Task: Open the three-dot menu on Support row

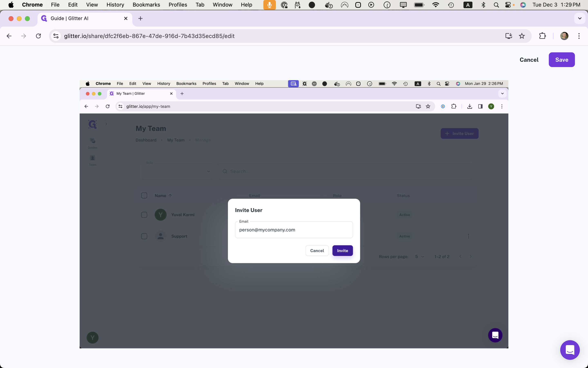Action: [x=468, y=236]
